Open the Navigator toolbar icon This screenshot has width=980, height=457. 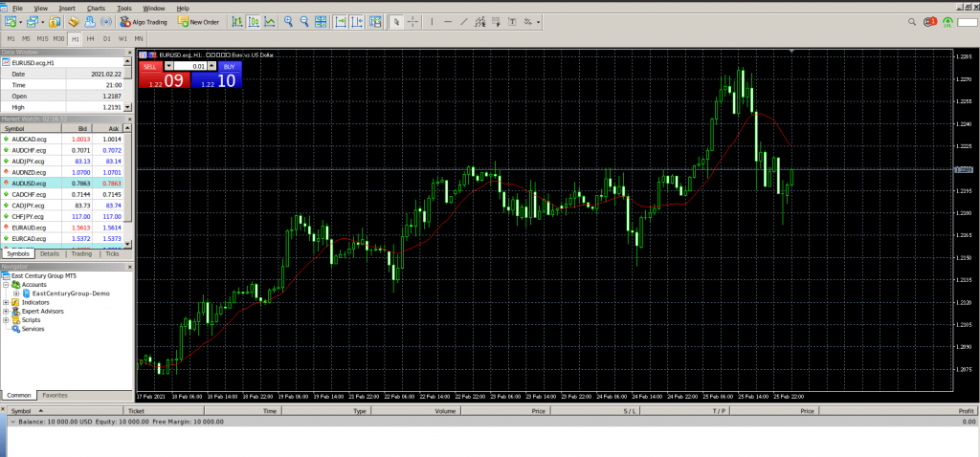(x=90, y=22)
